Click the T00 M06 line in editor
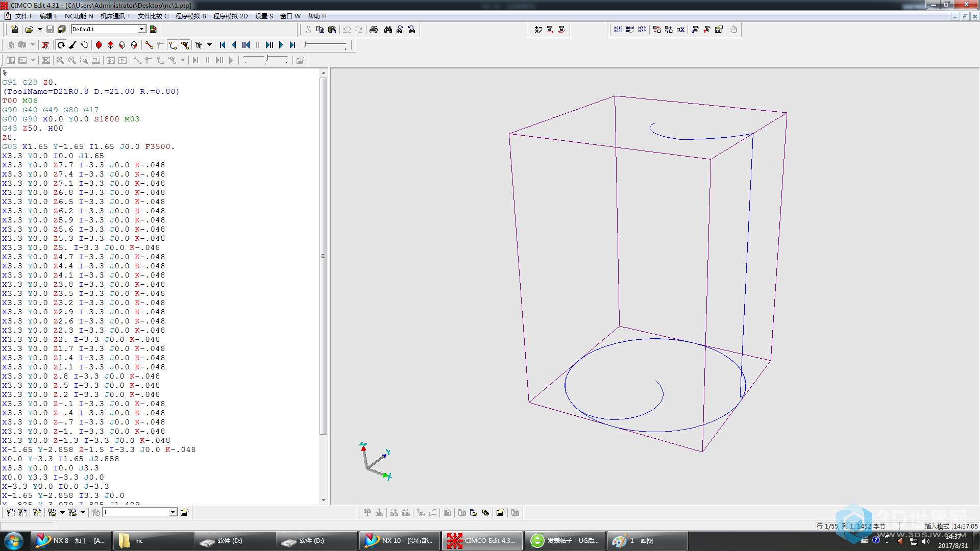 pos(20,101)
